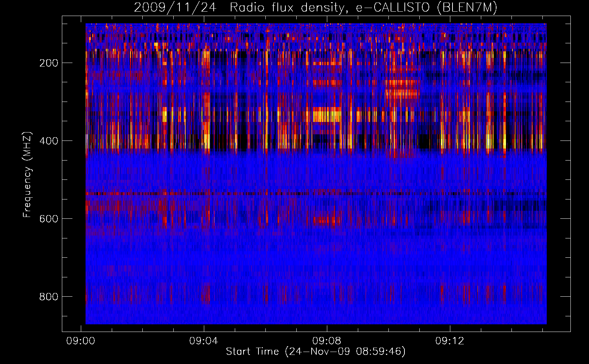Click the 400 frequency tick label
This screenshot has height=364, width=589.
point(49,141)
